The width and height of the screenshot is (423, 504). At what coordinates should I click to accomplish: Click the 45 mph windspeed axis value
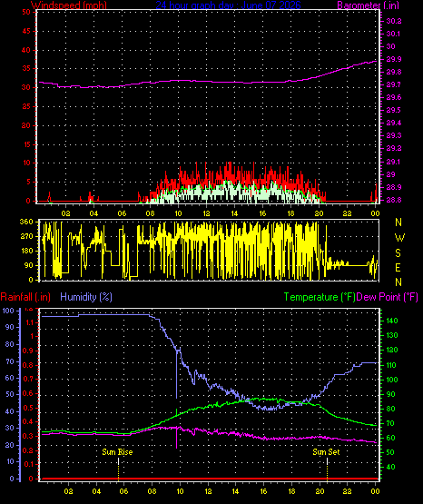[x=26, y=31]
